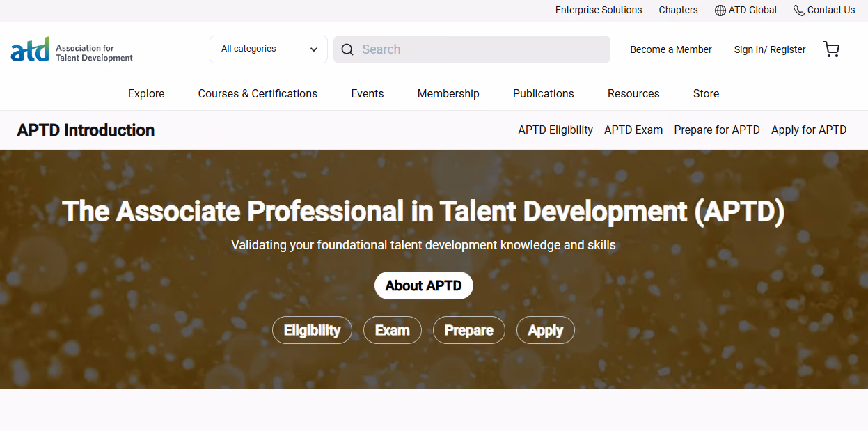Screen dimensions: 868x431
Task: Click the Eligibility pill button
Action: tap(312, 330)
